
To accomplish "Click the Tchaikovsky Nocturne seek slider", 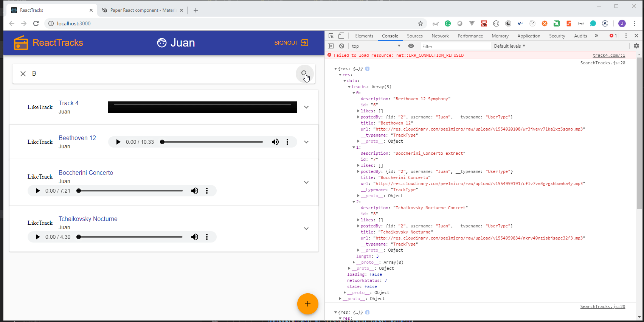I will coord(130,237).
